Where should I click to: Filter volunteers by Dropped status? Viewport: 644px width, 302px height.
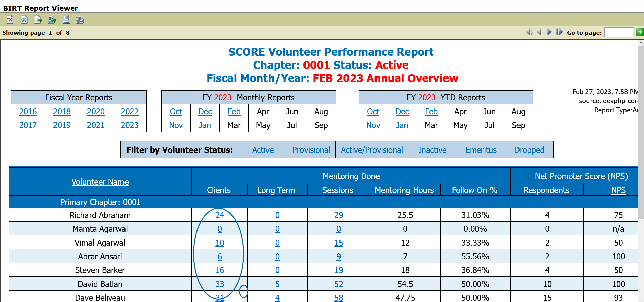tap(529, 150)
